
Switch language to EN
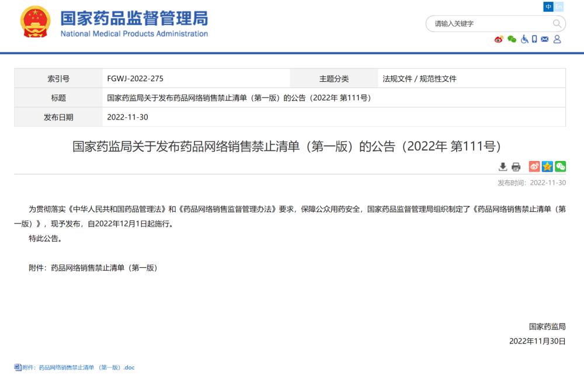point(559,6)
